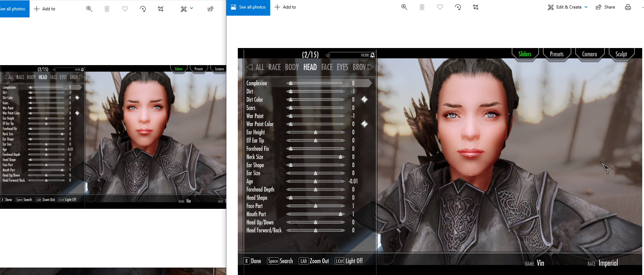Click the Dirt Color diamond in left photo

pyautogui.click(x=77, y=97)
